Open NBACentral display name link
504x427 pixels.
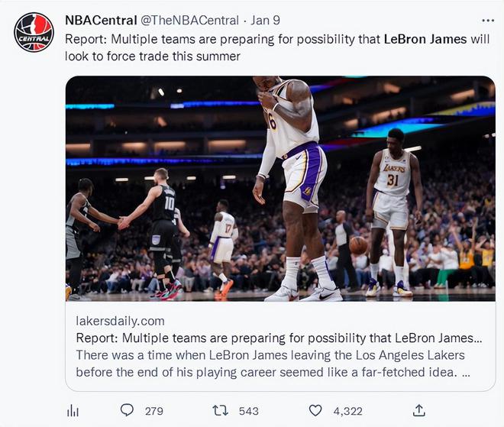pos(101,21)
